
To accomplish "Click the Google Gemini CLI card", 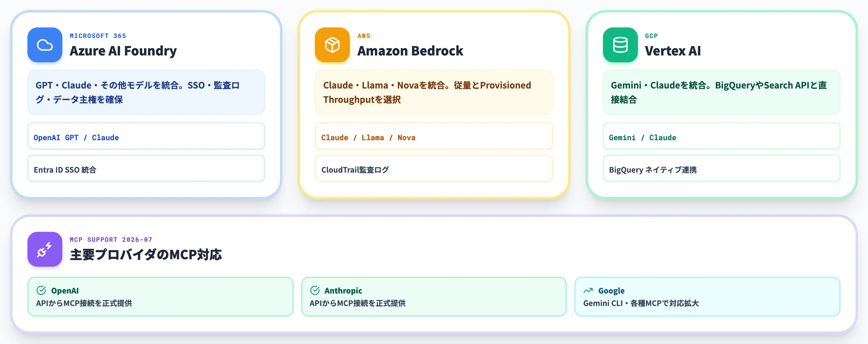I will [707, 297].
